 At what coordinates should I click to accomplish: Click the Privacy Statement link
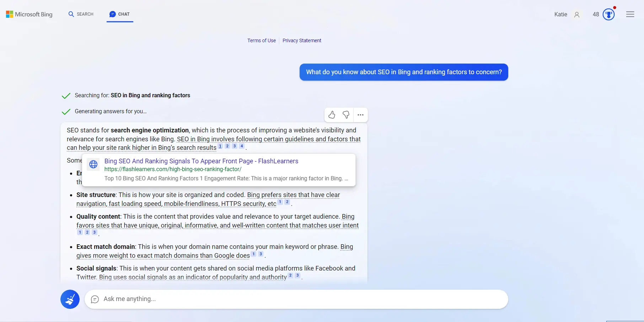click(x=302, y=40)
